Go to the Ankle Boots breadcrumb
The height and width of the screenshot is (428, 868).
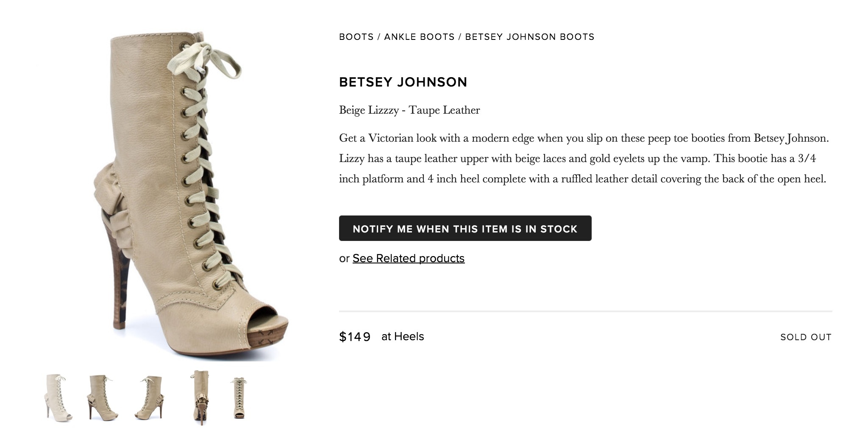click(419, 37)
